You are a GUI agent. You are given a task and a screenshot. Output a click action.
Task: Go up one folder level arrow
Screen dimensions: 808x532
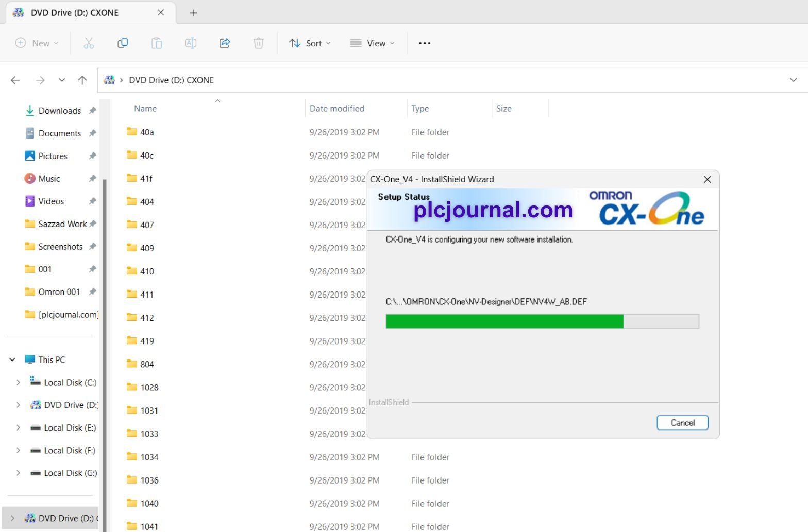point(82,80)
